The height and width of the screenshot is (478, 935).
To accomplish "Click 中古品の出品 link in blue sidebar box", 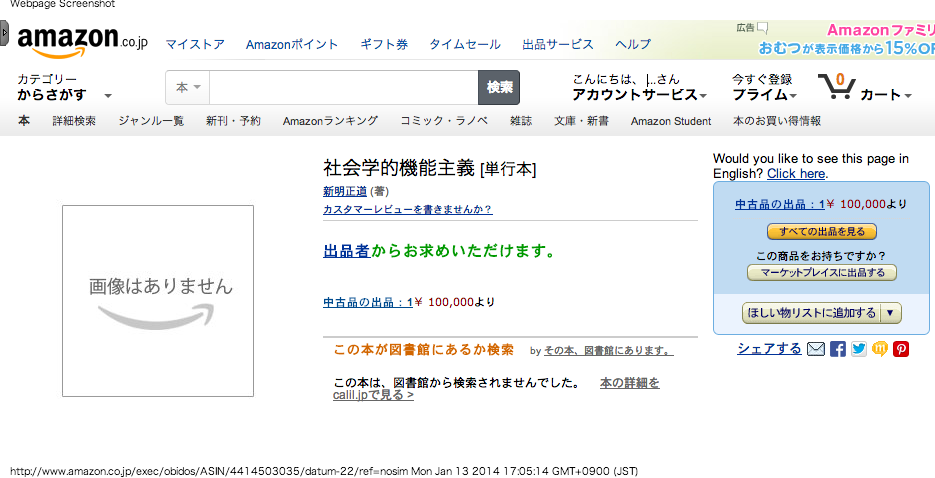I will [x=780, y=204].
